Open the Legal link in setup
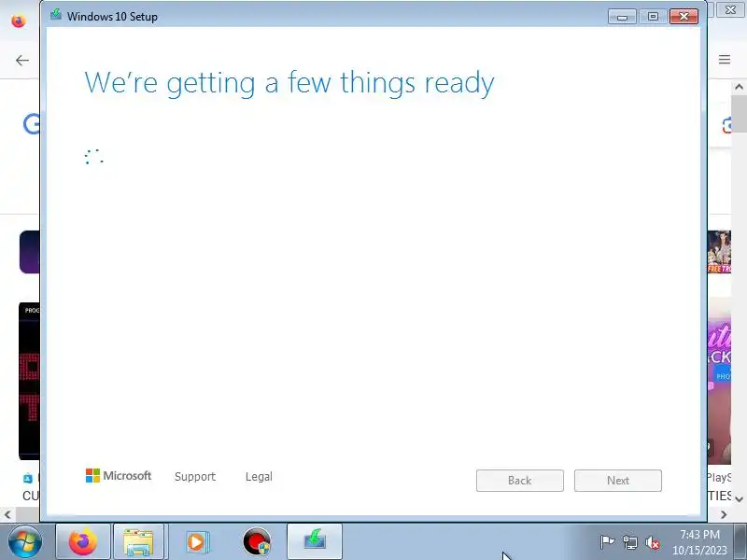The width and height of the screenshot is (747, 560). tap(259, 477)
